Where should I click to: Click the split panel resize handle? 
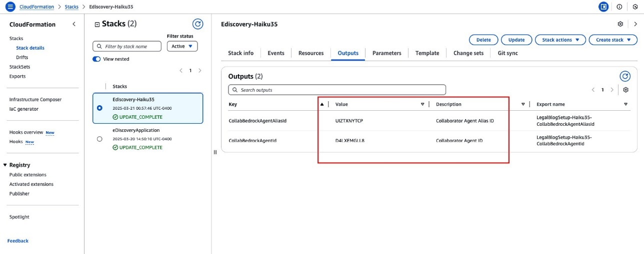(x=215, y=152)
